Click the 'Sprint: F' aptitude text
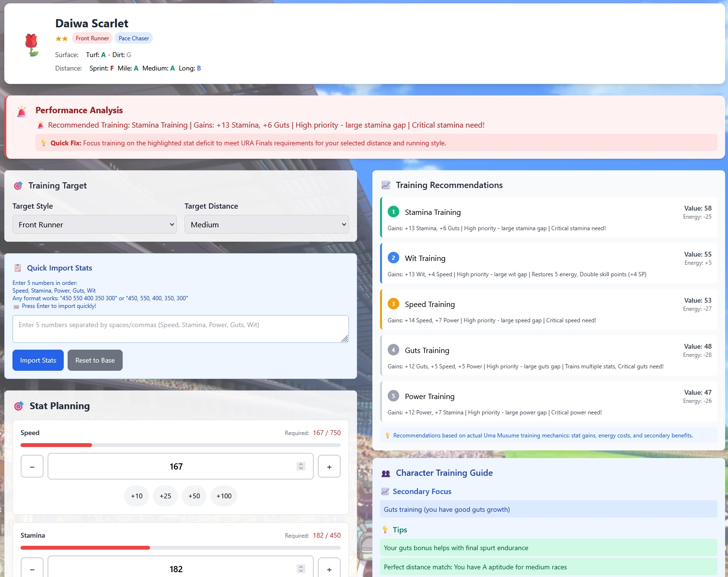The height and width of the screenshot is (577, 728). coord(102,68)
